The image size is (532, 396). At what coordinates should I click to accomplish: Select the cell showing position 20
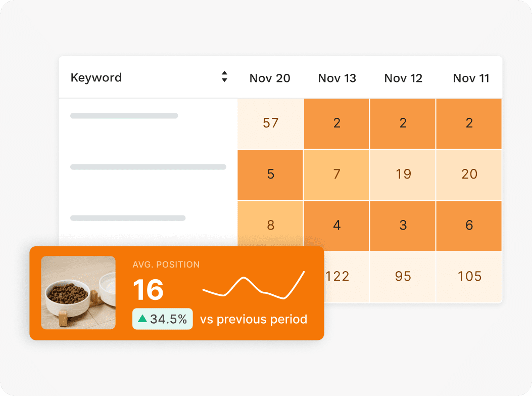(469, 175)
